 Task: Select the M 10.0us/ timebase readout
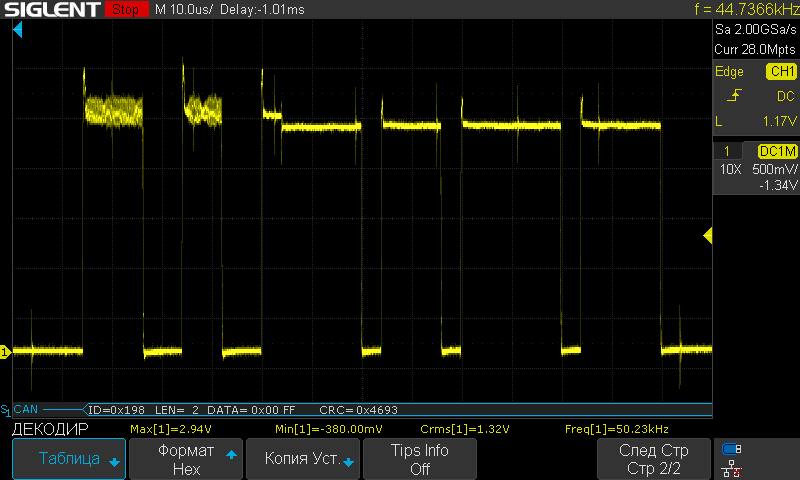(184, 9)
